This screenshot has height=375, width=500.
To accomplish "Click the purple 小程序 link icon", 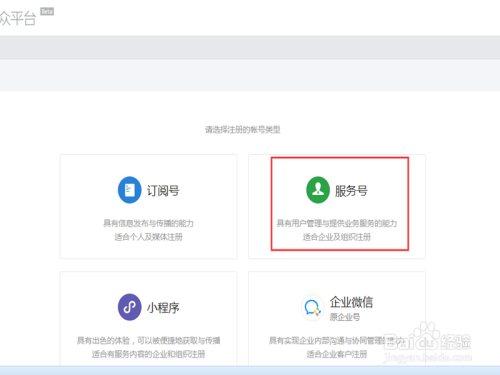I will 130,307.
